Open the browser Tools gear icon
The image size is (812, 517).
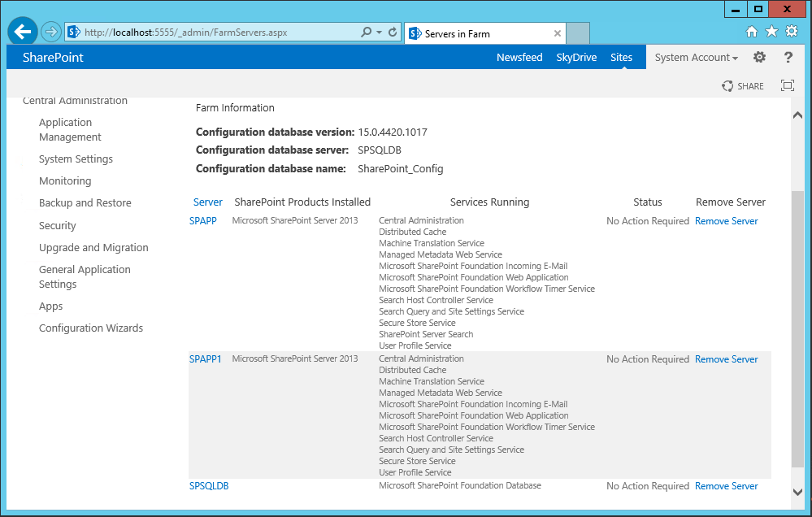coord(792,32)
